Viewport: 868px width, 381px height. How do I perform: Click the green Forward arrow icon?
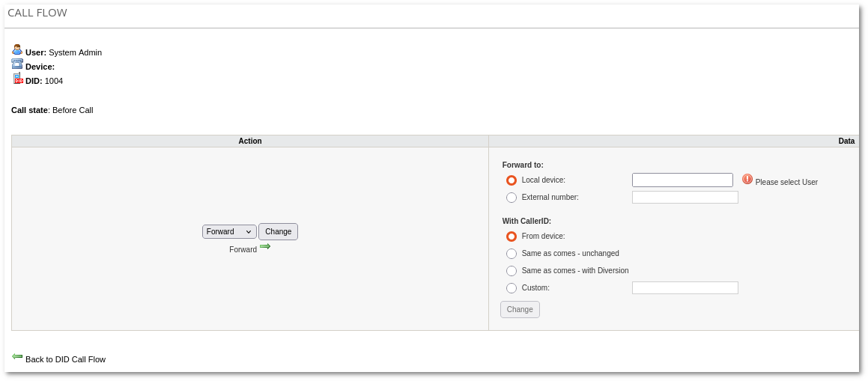coord(265,246)
